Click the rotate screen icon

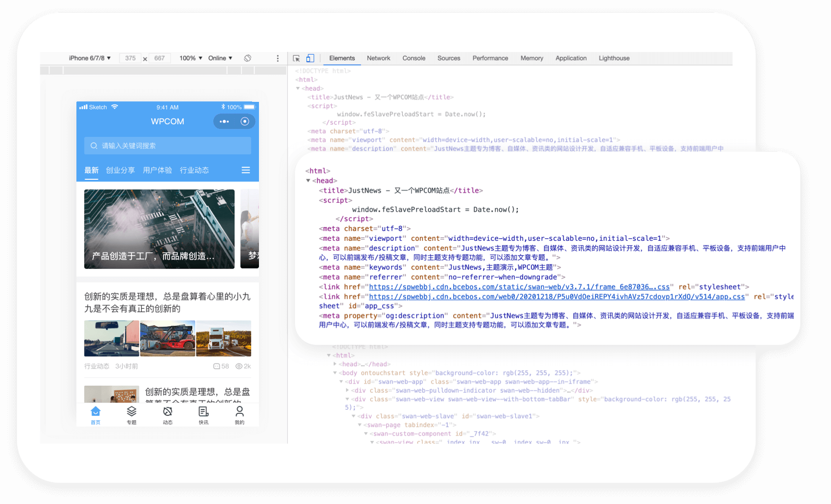coord(248,58)
